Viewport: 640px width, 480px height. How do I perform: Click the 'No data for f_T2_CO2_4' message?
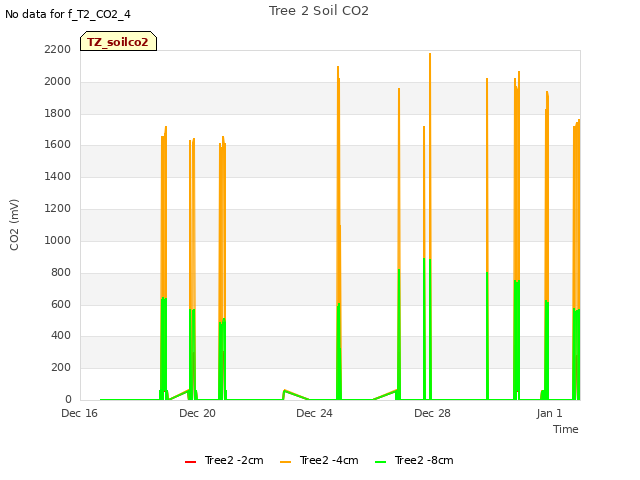point(68,14)
